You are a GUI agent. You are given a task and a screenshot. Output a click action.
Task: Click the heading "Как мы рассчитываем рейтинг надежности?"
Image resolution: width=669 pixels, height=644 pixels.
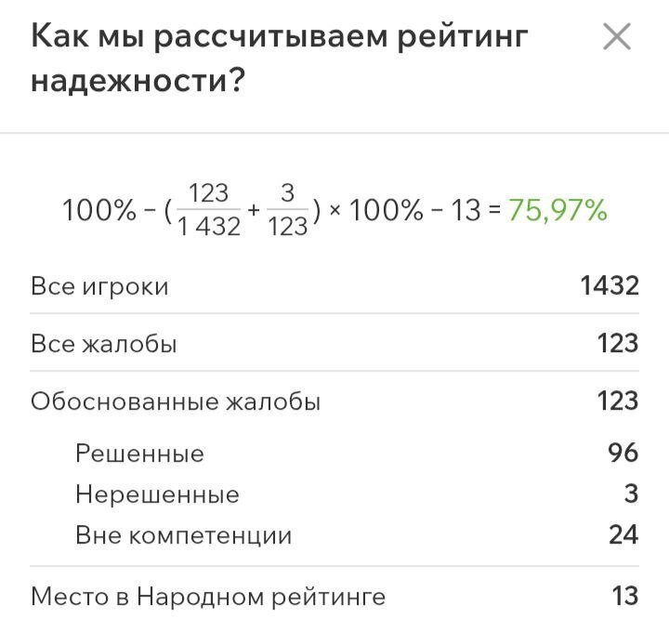(279, 59)
